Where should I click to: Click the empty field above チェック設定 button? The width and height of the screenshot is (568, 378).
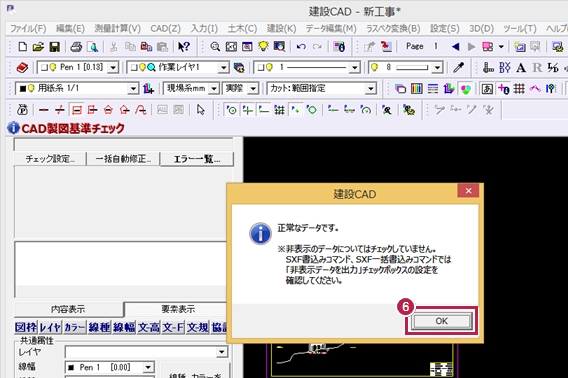[123, 145]
